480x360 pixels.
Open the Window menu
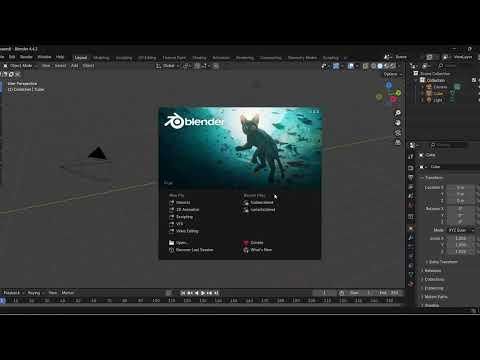coord(44,57)
